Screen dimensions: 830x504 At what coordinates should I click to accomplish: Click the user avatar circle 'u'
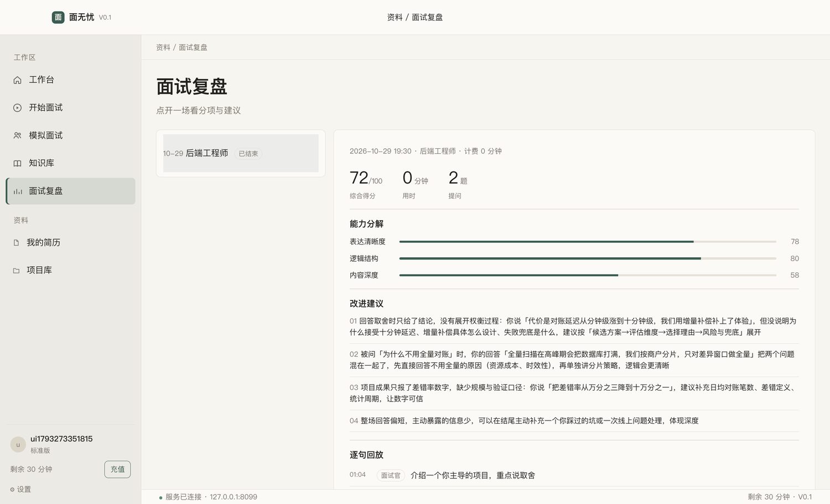18,444
